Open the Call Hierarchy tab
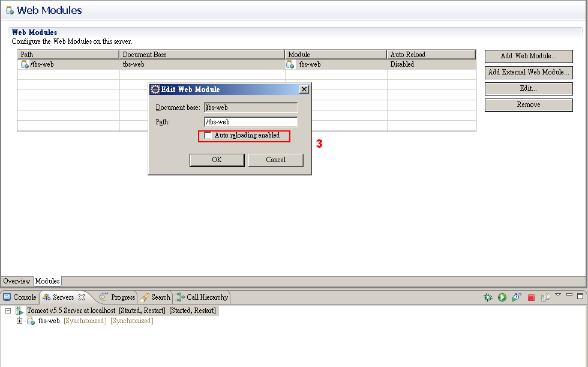 click(x=202, y=297)
